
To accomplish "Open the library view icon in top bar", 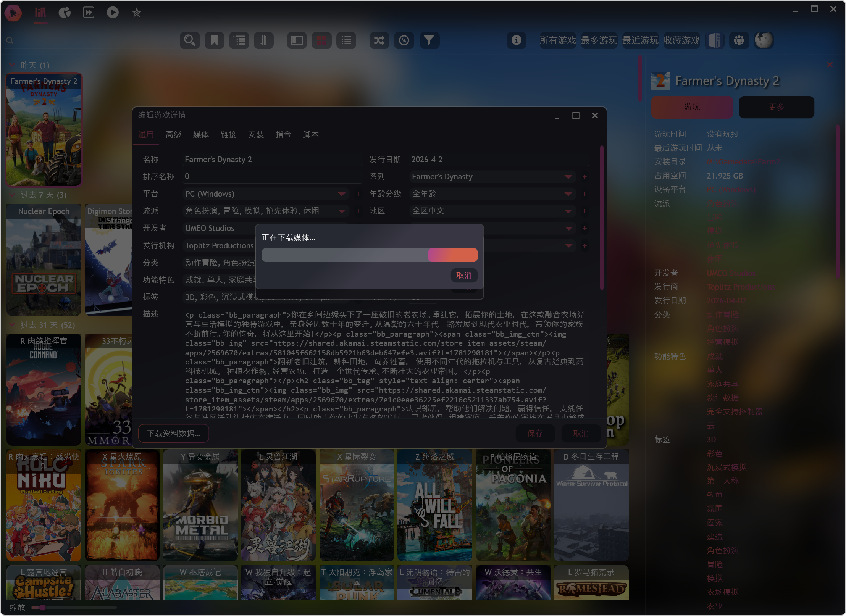I will tap(40, 13).
